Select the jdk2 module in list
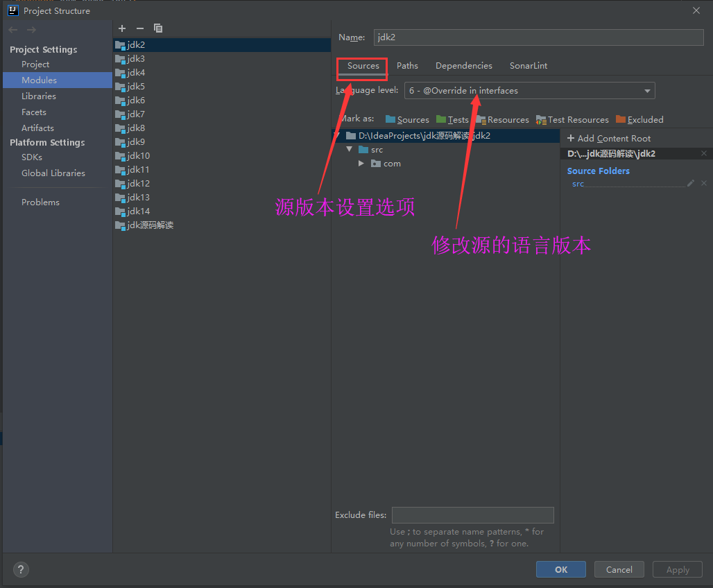This screenshot has height=588, width=713. pos(221,44)
